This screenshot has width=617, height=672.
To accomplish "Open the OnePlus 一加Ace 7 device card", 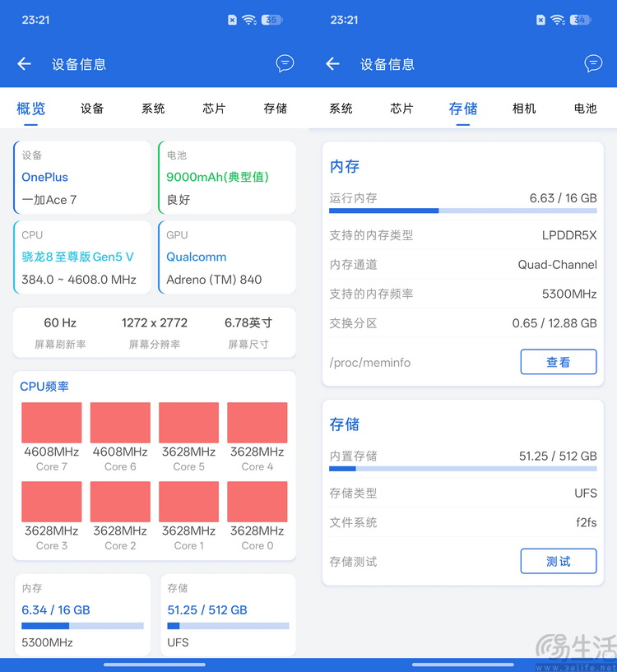I will 82,178.
